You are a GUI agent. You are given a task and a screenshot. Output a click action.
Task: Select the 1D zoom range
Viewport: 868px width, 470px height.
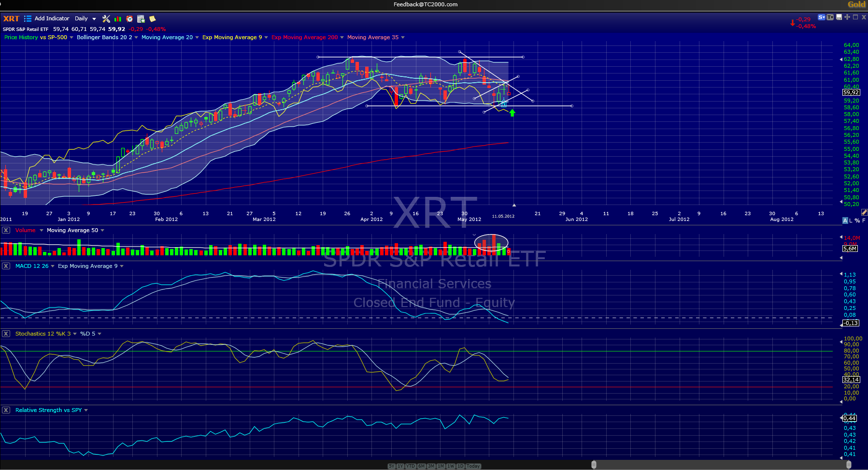click(x=460, y=466)
